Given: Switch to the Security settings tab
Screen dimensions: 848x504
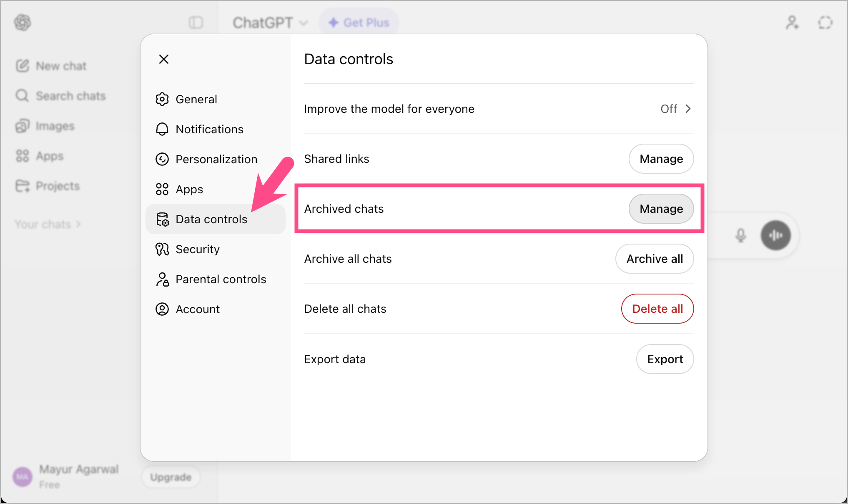Looking at the screenshot, I should pos(198,249).
